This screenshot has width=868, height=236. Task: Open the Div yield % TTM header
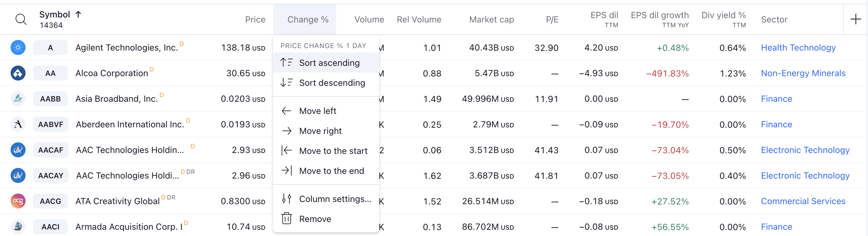723,20
